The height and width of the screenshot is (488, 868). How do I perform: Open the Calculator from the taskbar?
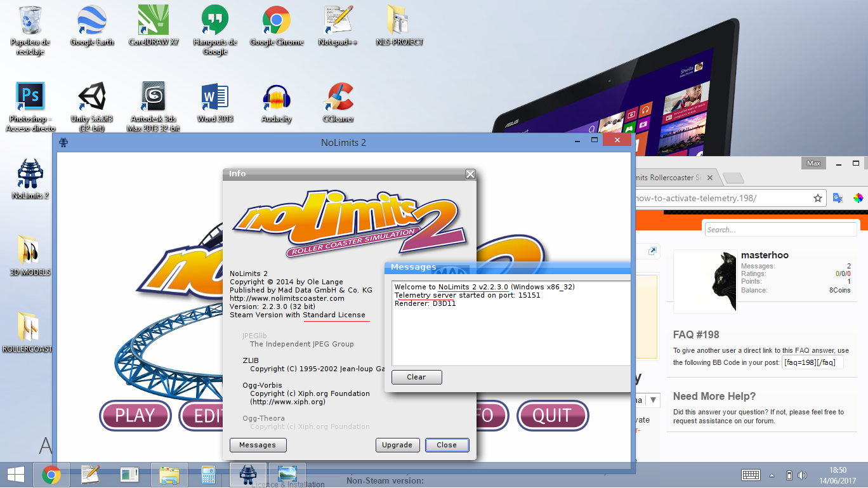pos(208,475)
